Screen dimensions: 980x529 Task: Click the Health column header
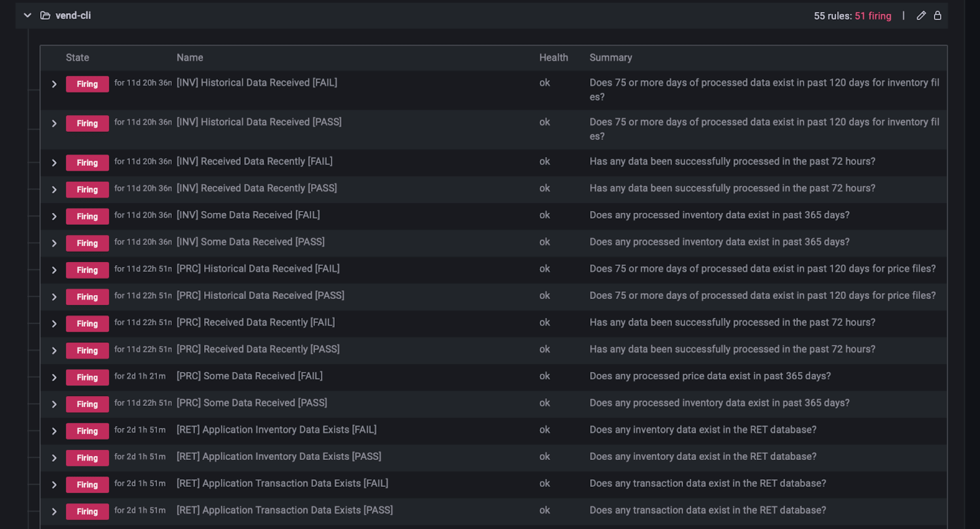click(553, 57)
